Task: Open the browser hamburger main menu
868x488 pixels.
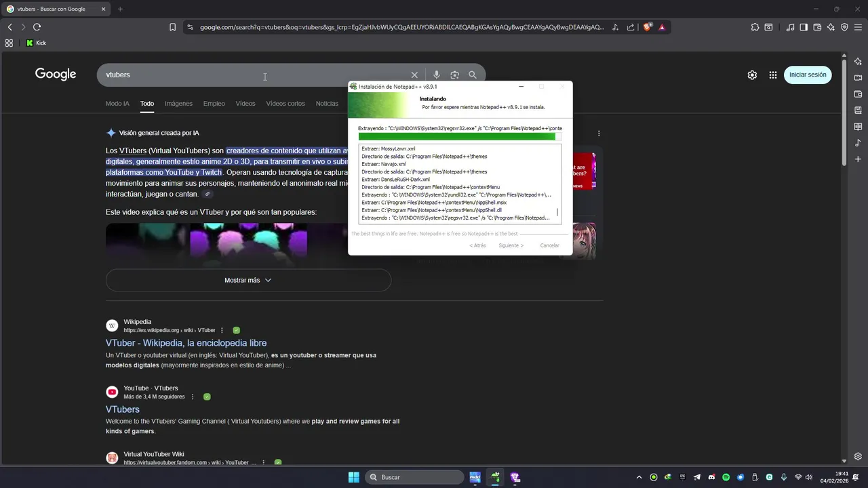Action: pos(858,27)
